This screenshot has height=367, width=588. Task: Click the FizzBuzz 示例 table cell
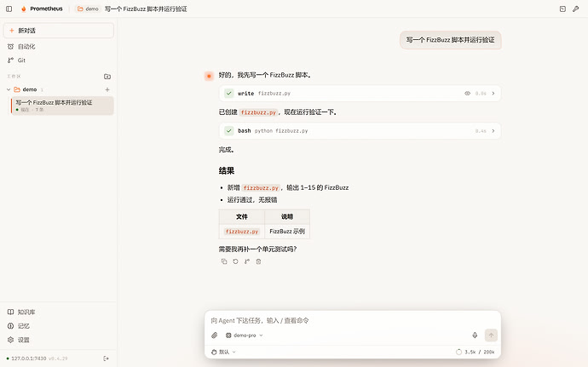[x=287, y=232]
